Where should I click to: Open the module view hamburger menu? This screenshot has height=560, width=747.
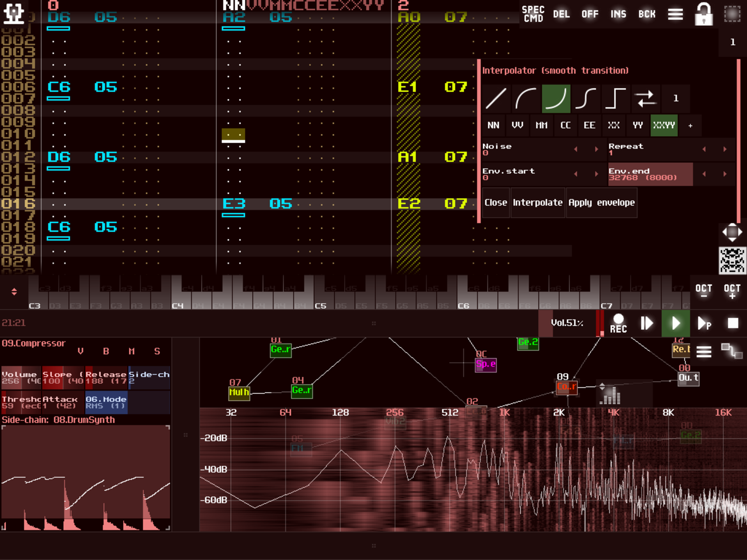[x=704, y=352]
